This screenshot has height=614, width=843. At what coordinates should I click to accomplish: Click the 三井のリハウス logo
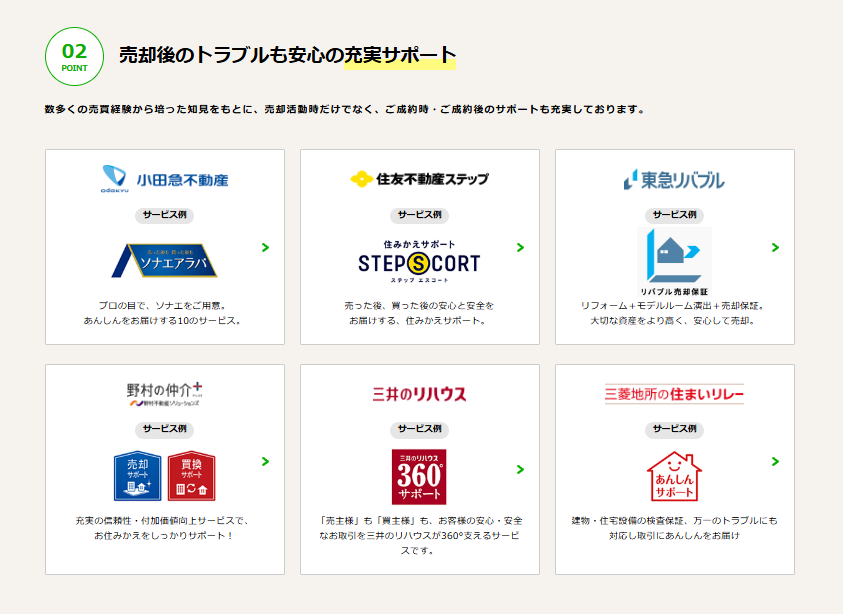point(419,394)
